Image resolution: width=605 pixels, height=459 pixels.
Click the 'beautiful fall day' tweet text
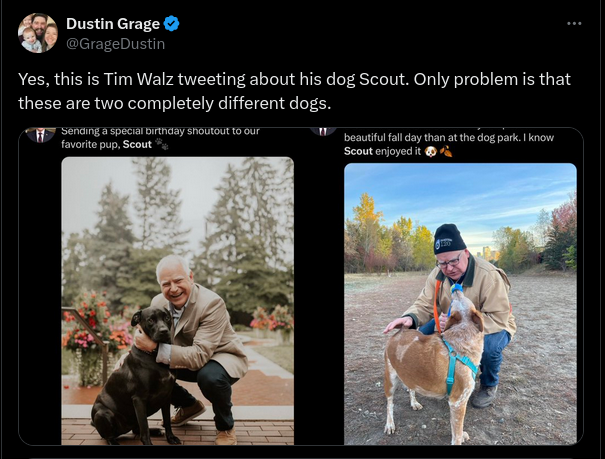(449, 138)
